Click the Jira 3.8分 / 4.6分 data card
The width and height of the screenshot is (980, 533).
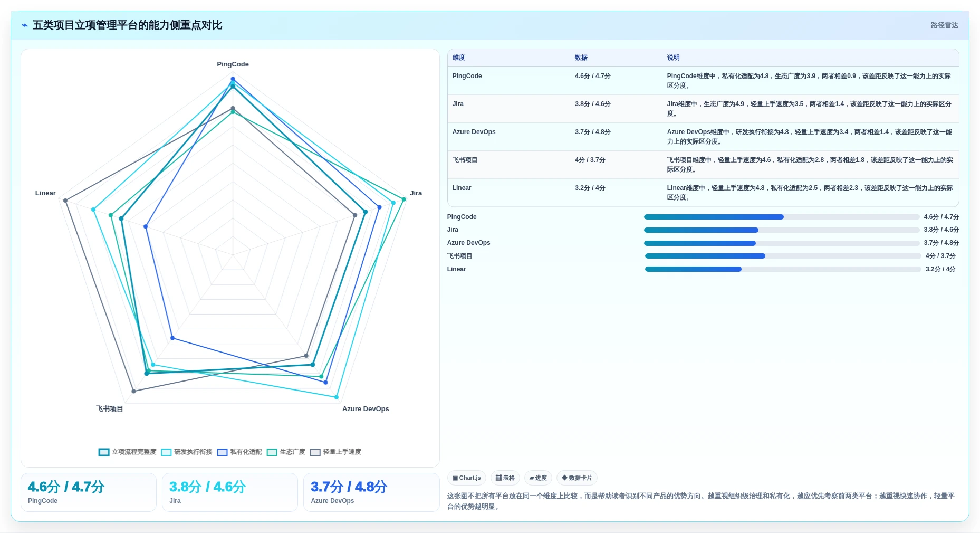click(x=230, y=492)
